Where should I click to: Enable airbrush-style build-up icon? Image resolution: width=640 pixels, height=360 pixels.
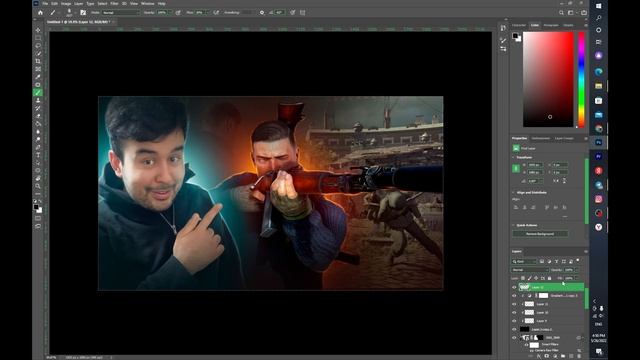[x=216, y=13]
